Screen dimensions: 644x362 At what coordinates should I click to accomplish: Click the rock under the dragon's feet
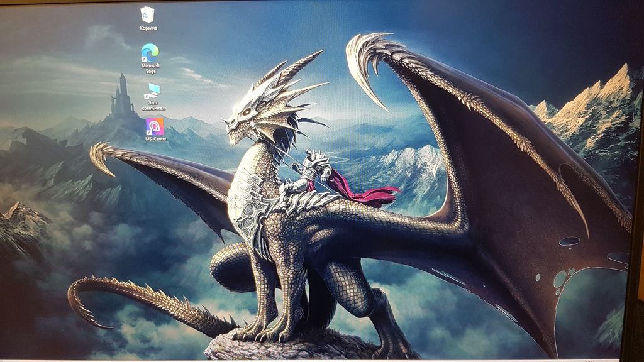283,348
